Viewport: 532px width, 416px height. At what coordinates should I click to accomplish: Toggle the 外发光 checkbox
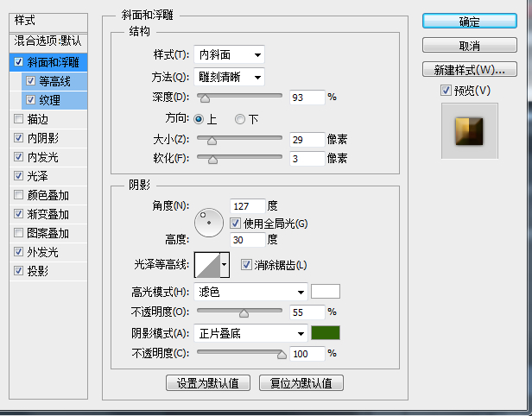click(18, 251)
